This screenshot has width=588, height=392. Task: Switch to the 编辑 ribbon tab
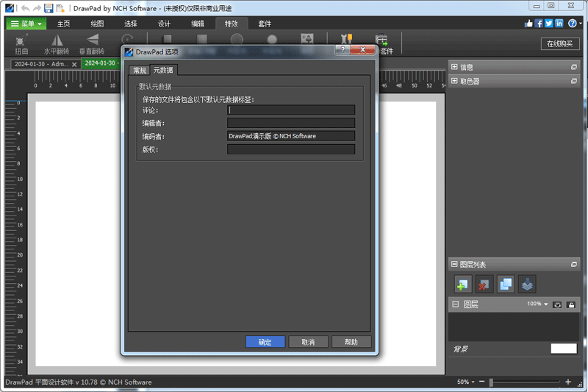click(198, 24)
